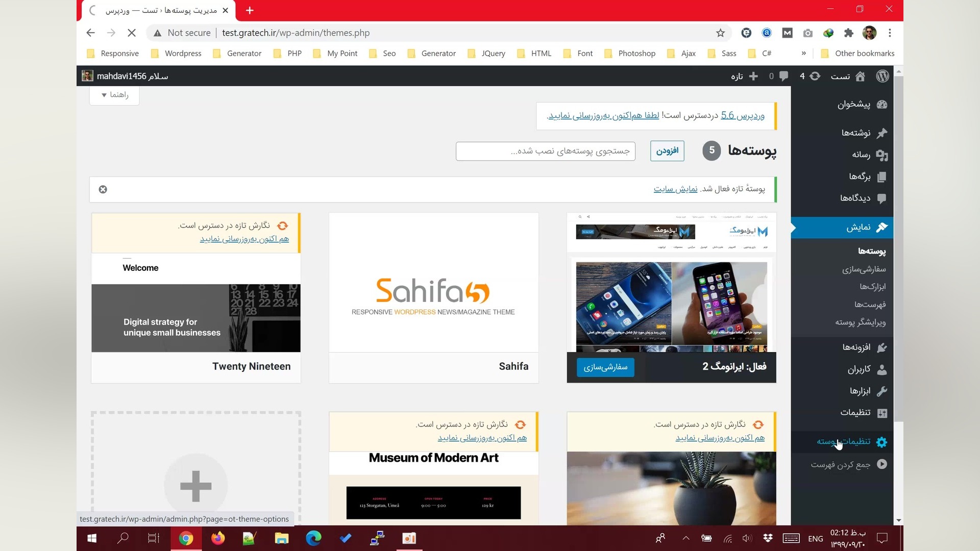Click لطفا هم‌اکنون به‌روزرسانی نمایید update link
Image resolution: width=980 pixels, height=551 pixels.
(x=603, y=116)
